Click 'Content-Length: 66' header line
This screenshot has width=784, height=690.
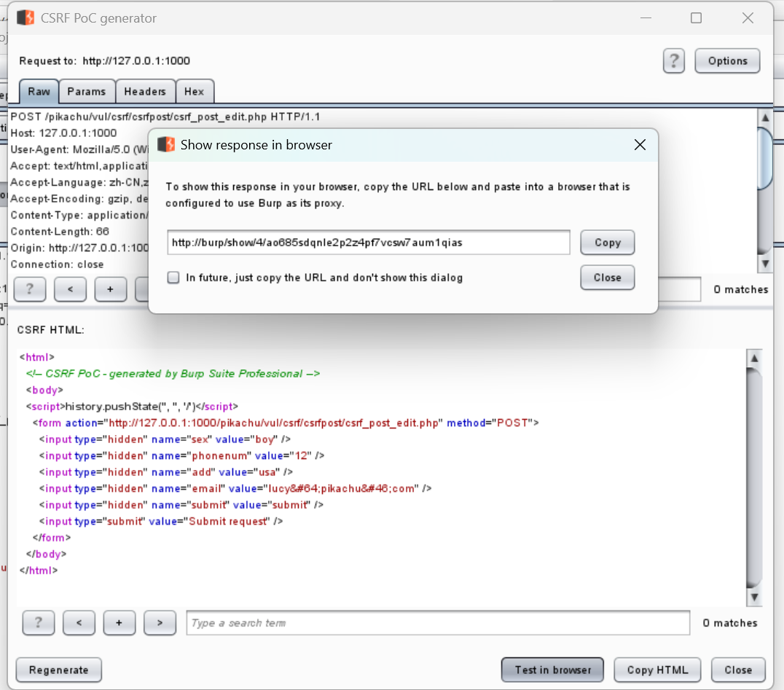pyautogui.click(x=60, y=232)
